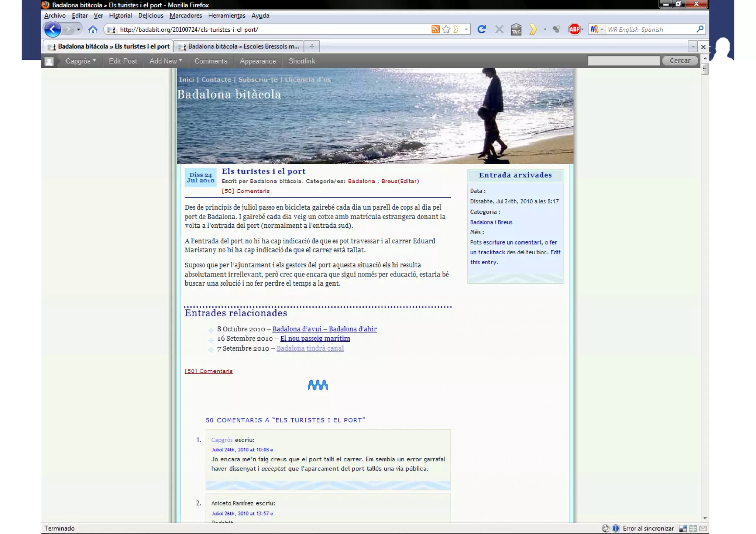The width and height of the screenshot is (756, 534).
Task: Click the Adblock Plus ABP icon
Action: (x=574, y=29)
